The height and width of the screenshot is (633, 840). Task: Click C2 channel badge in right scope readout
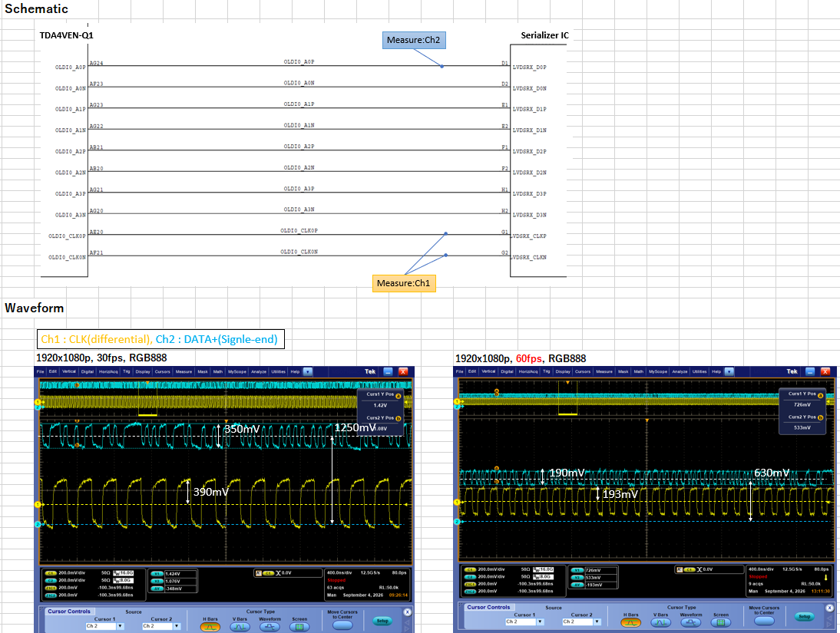point(470,577)
